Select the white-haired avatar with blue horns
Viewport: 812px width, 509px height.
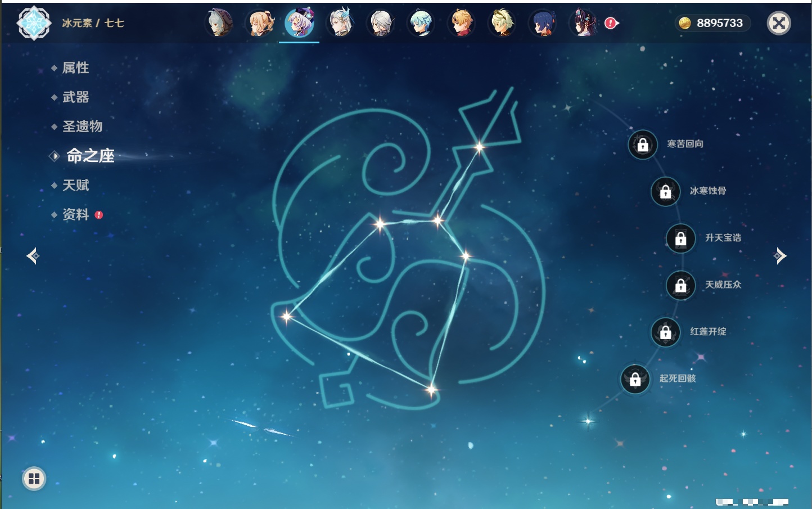340,23
